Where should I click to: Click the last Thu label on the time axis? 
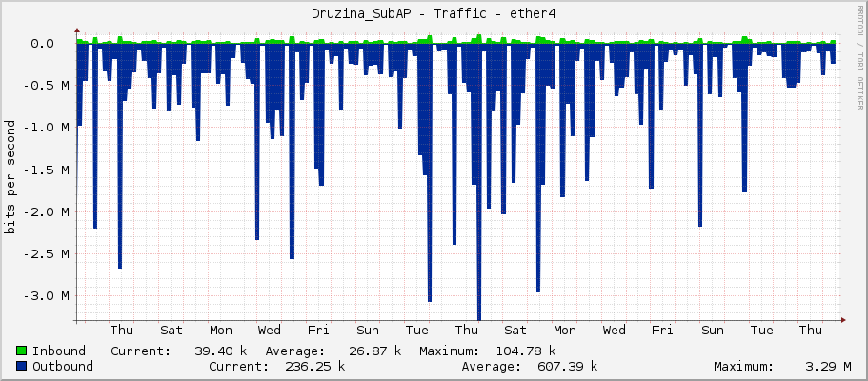click(x=811, y=331)
